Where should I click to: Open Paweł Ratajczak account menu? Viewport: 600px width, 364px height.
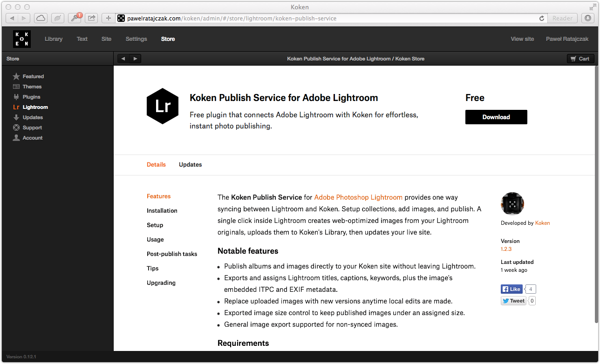tap(567, 39)
